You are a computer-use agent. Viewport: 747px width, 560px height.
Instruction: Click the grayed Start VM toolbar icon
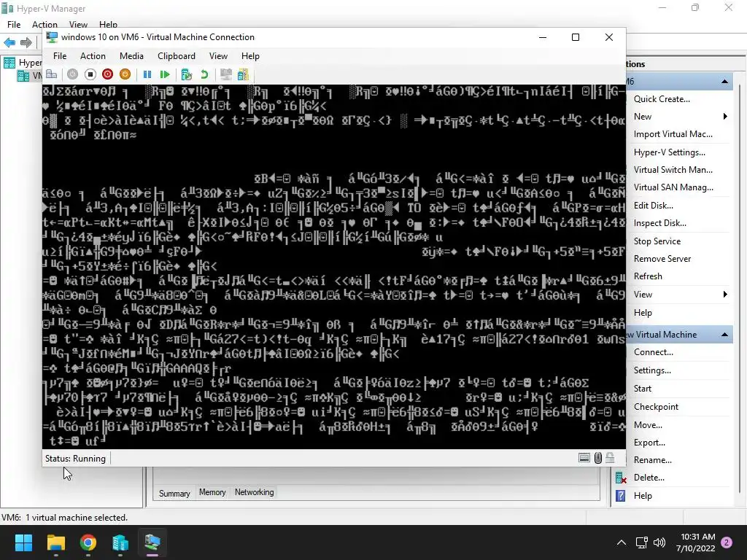pos(72,74)
